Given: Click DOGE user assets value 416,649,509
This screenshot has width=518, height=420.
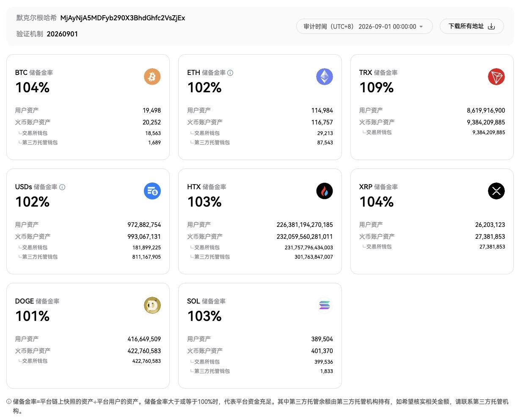Looking at the screenshot, I should click(144, 339).
